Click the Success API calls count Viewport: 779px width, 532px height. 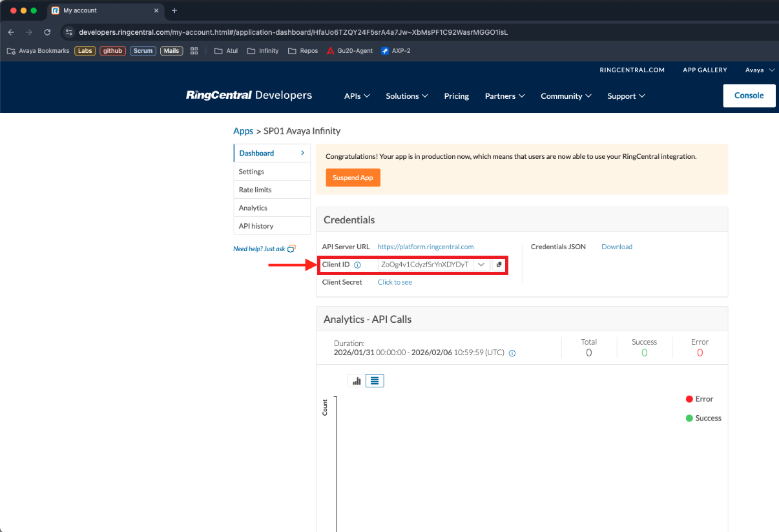644,353
